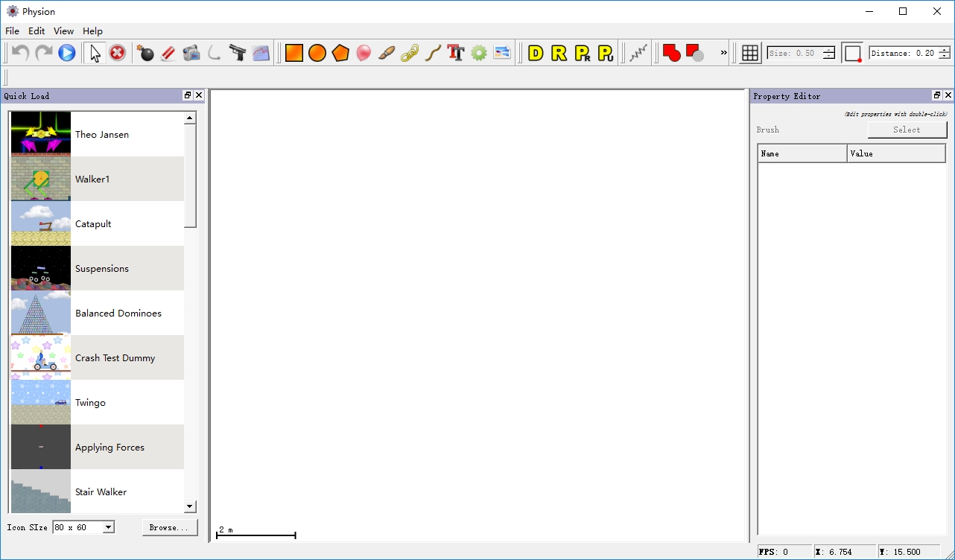Float the Property Editor panel

point(937,95)
